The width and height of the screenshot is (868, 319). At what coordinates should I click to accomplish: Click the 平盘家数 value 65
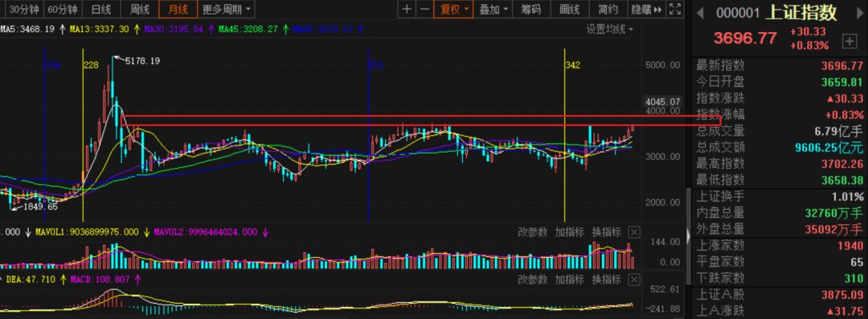pos(857,262)
